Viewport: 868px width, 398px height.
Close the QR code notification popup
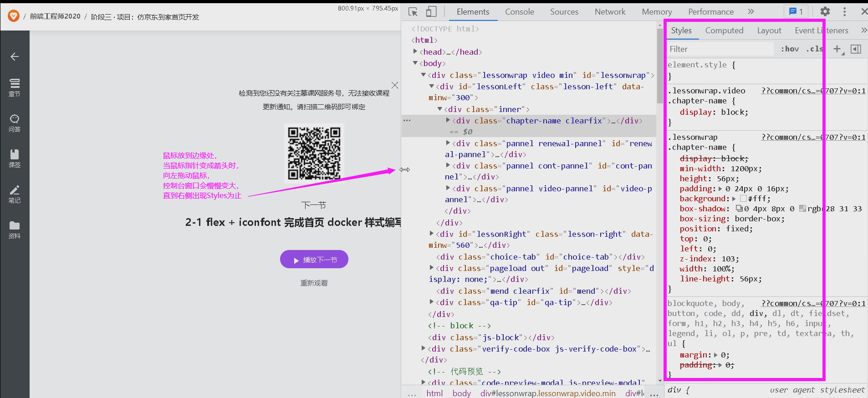pos(395,85)
